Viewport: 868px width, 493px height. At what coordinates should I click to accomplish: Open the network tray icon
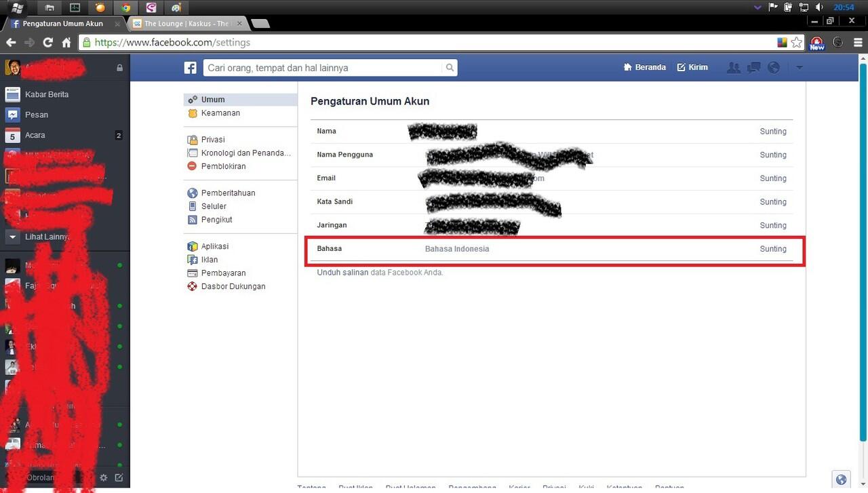[804, 7]
